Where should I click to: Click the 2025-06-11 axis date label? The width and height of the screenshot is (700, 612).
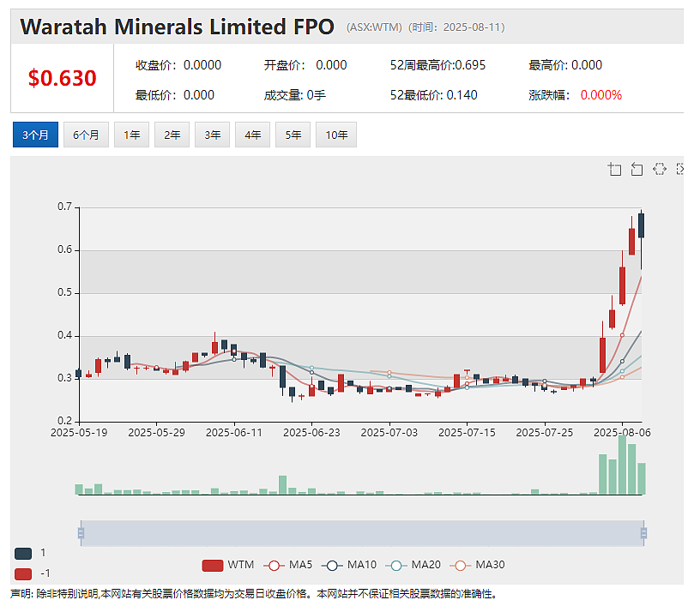coord(234,433)
